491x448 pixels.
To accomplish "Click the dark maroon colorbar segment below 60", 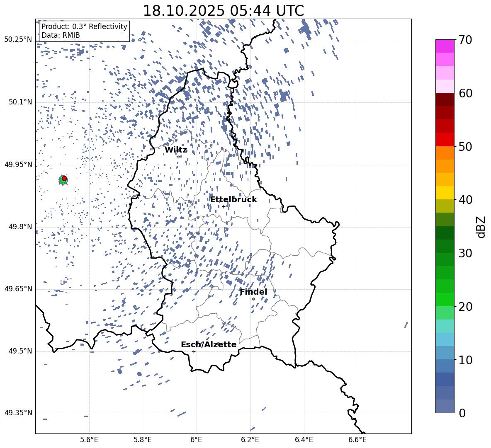I will 445,99.
